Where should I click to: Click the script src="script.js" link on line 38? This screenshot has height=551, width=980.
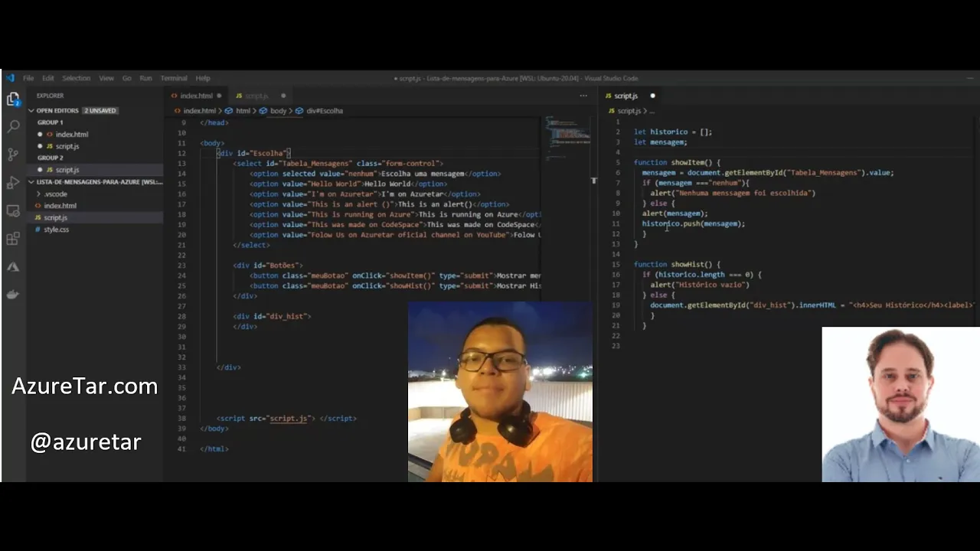(288, 419)
